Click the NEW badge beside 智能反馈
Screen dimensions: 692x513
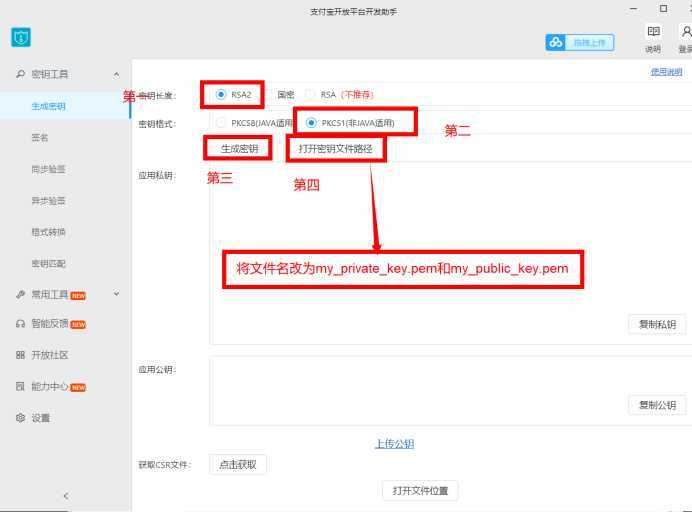(78, 325)
